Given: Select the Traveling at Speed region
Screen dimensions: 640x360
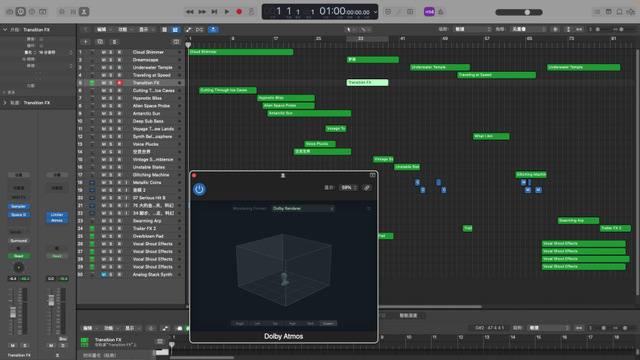Looking at the screenshot, I should tap(496, 75).
